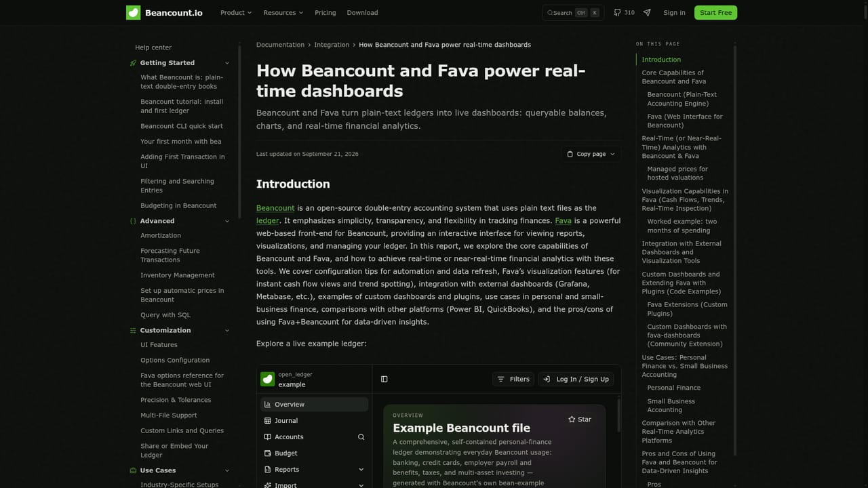
Task: Open the Pricing menu item
Action: tap(325, 13)
